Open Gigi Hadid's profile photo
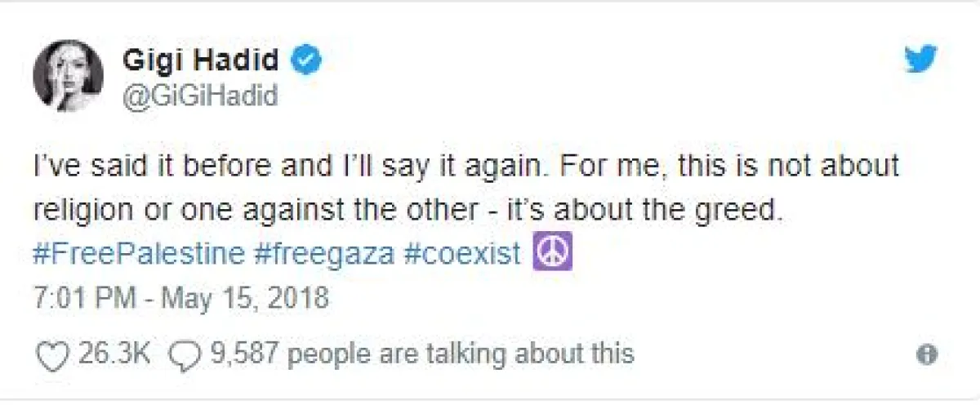The image size is (980, 405). (69, 75)
